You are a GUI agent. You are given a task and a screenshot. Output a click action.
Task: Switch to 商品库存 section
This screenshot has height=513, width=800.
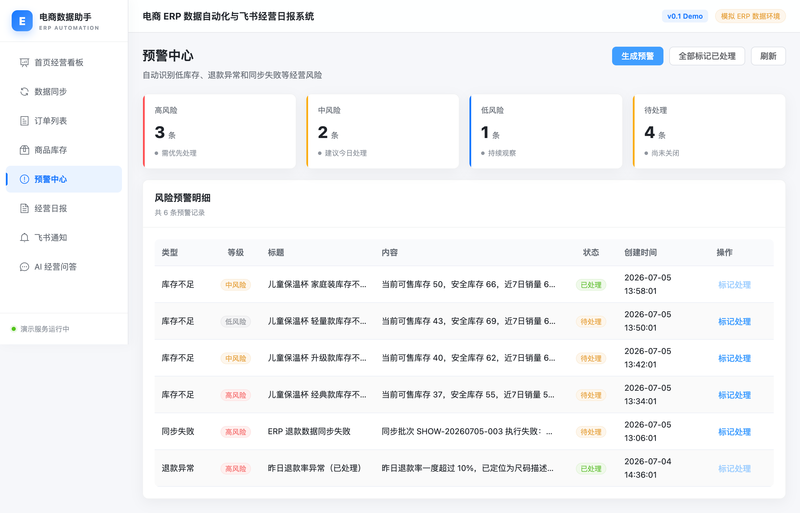[x=64, y=150]
